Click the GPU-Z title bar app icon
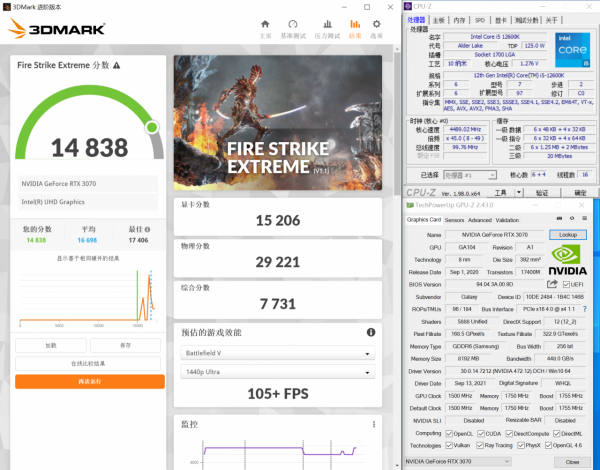The height and width of the screenshot is (470, 600). tap(410, 205)
